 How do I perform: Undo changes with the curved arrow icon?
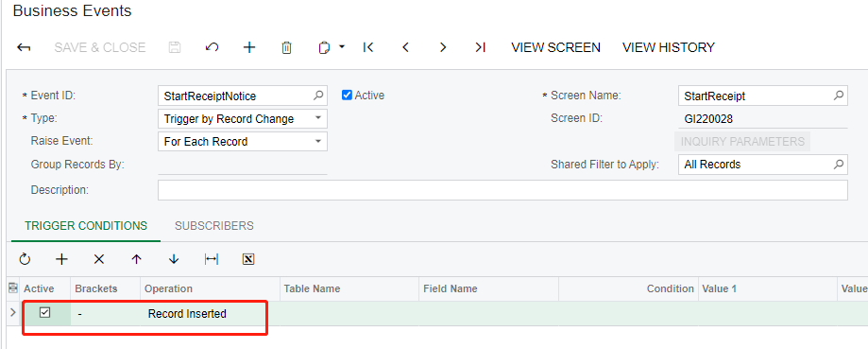[x=212, y=47]
